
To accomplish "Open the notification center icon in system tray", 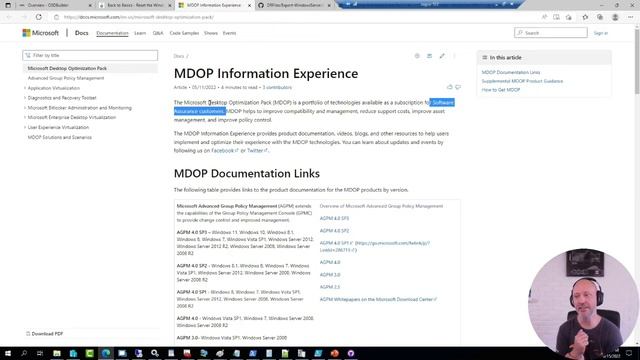I will tap(629, 353).
